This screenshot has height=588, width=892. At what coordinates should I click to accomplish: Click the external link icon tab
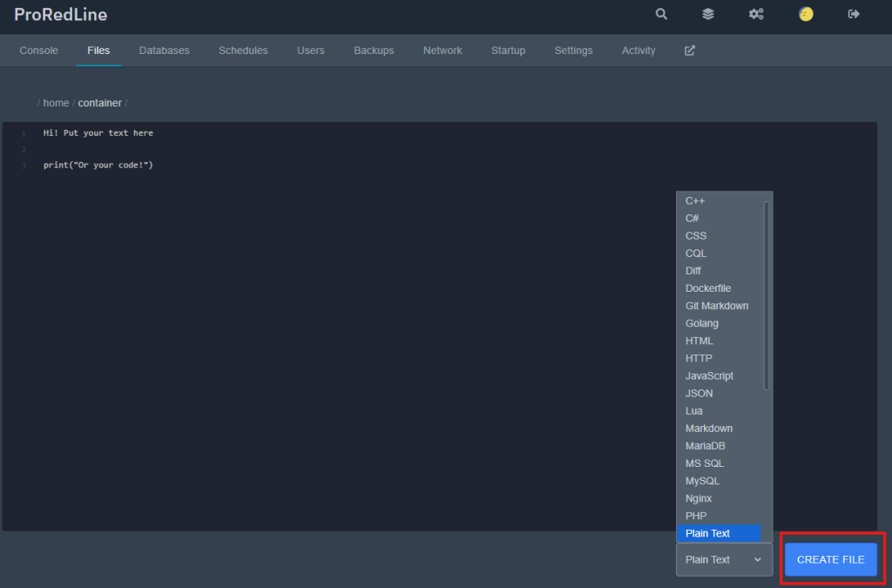click(690, 51)
